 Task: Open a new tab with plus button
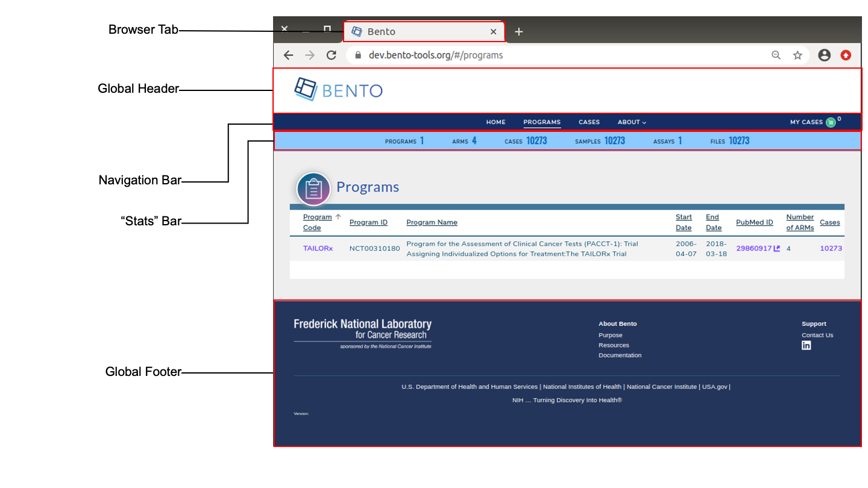click(x=518, y=32)
